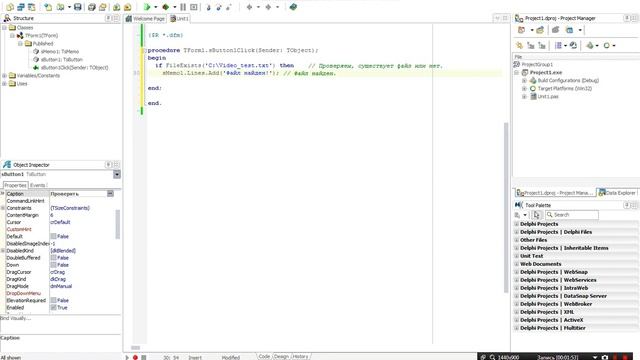Open the Events tab in Object Inspector

point(38,185)
